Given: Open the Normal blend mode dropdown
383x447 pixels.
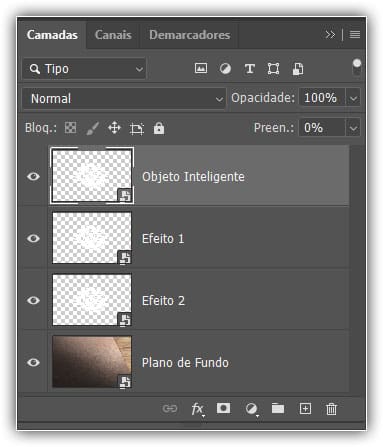Looking at the screenshot, I should [124, 99].
